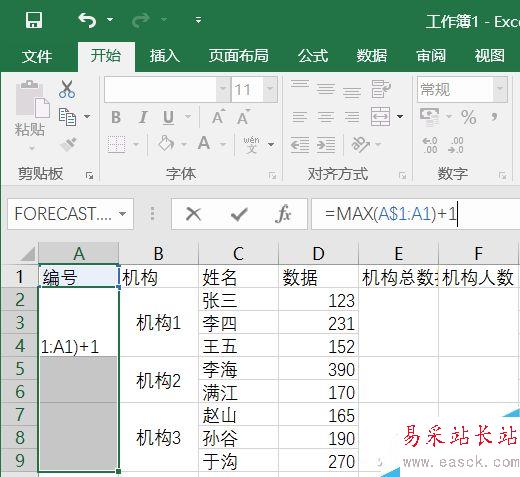Screen dimensions: 520x477
Task: Open the 数字 dialog launcher
Action: [x=502, y=175]
